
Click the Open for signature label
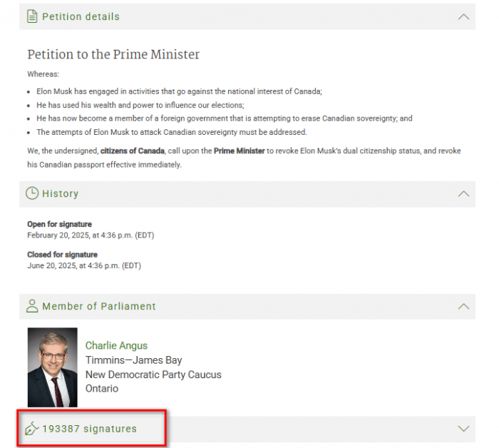tap(59, 224)
